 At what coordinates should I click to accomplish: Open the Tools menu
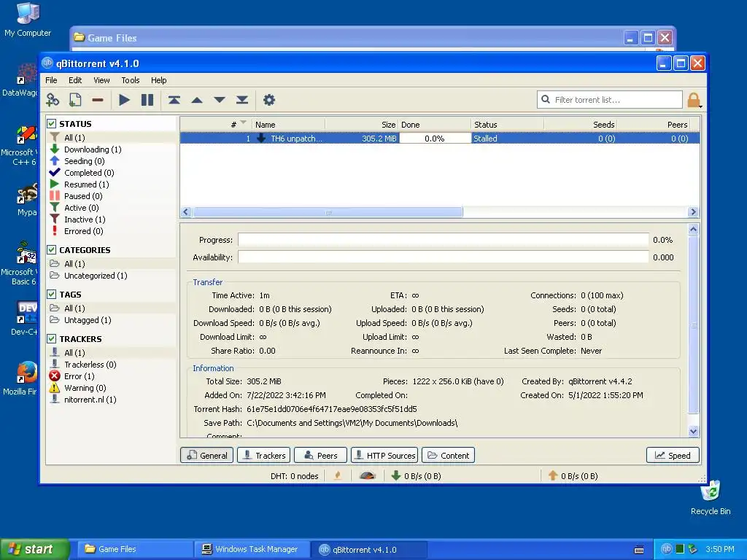[x=130, y=80]
